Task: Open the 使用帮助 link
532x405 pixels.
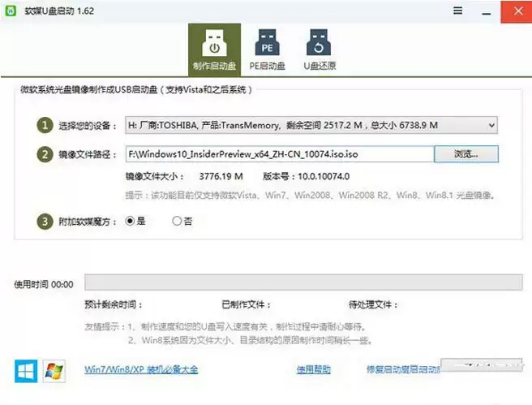Action: click(314, 369)
